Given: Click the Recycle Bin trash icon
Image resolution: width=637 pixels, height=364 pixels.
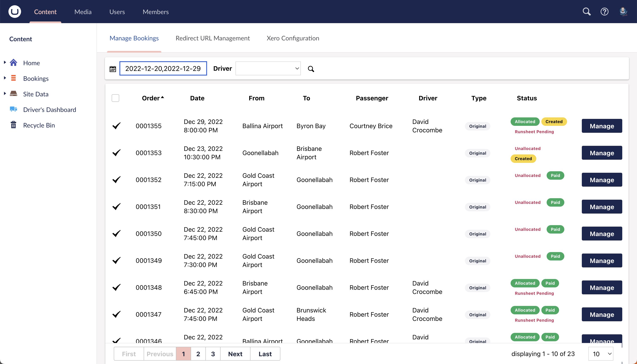Looking at the screenshot, I should (13, 125).
